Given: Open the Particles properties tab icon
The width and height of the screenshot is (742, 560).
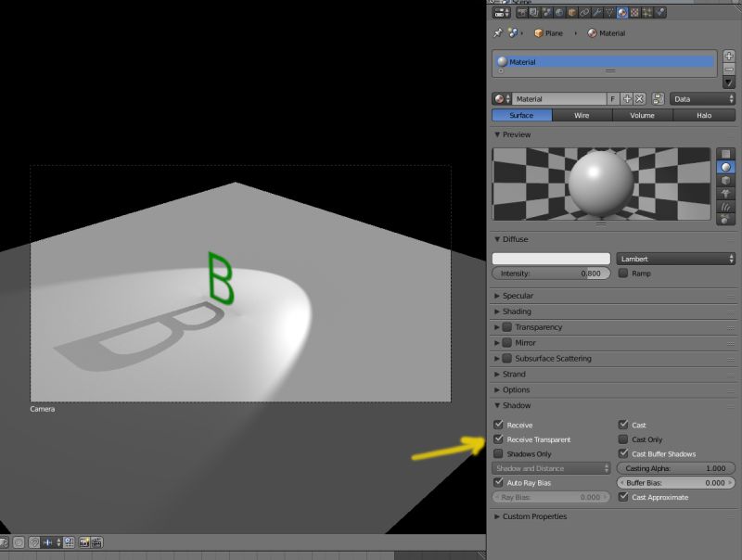Looking at the screenshot, I should click(x=647, y=13).
